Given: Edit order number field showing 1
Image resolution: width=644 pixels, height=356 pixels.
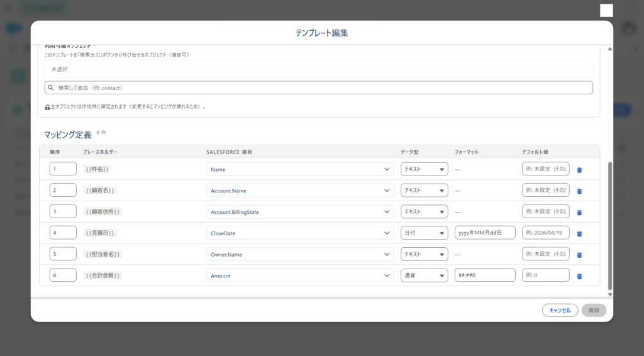Looking at the screenshot, I should [63, 169].
